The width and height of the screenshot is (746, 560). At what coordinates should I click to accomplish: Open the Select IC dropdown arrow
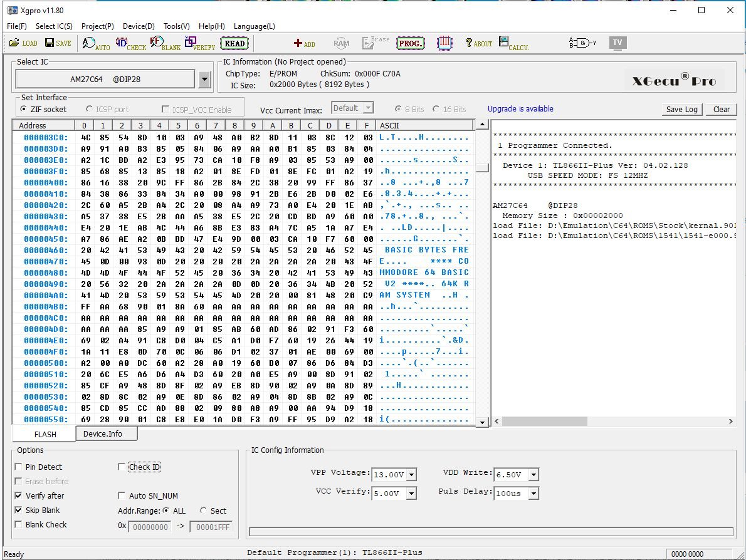pyautogui.click(x=204, y=80)
